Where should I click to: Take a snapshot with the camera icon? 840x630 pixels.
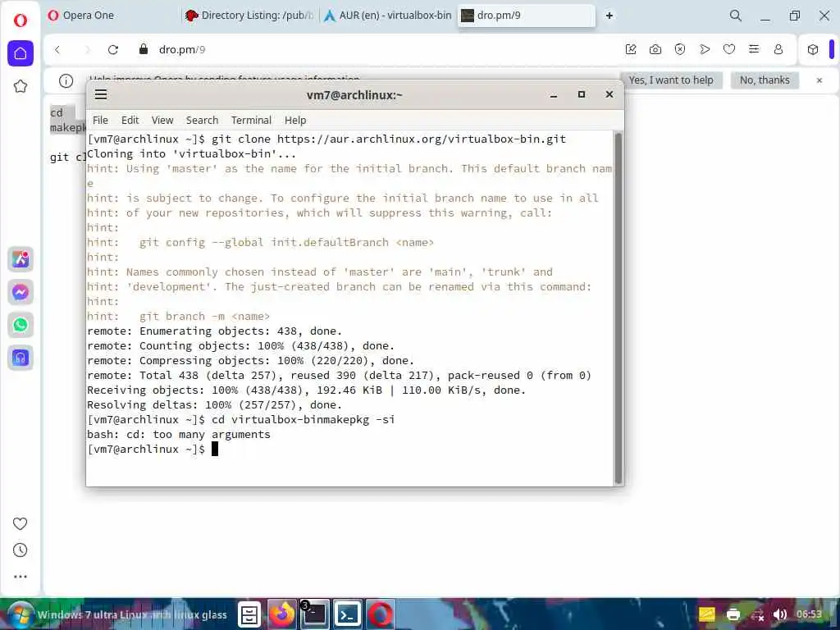click(x=655, y=49)
